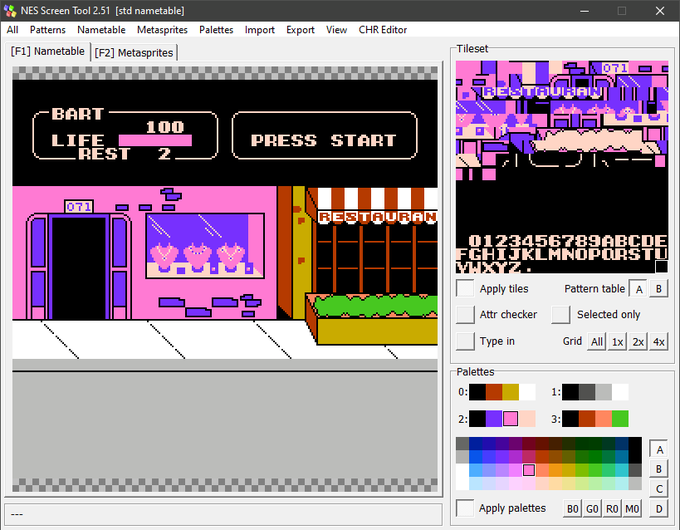
Task: Select the pink color in palette 2
Action: point(510,419)
